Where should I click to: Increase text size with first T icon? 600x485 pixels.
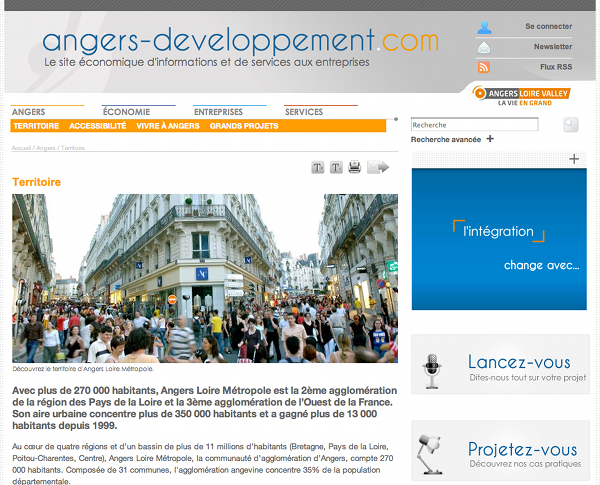tap(318, 167)
